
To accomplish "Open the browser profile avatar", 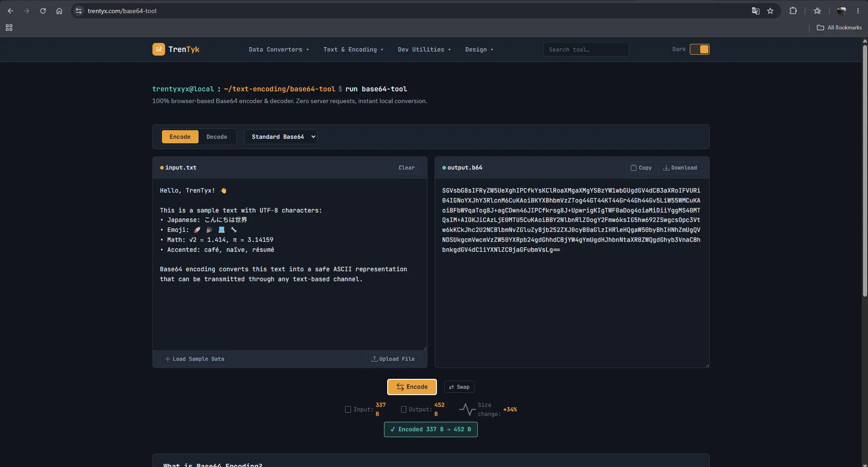I will pos(842,11).
